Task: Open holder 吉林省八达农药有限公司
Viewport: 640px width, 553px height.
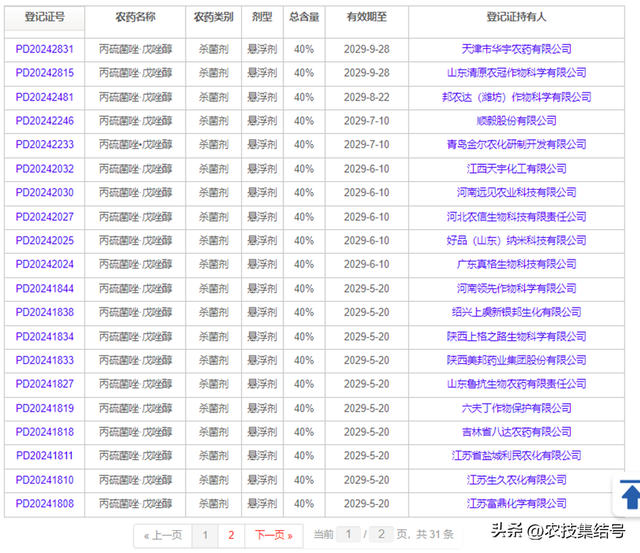Action: pos(516,432)
